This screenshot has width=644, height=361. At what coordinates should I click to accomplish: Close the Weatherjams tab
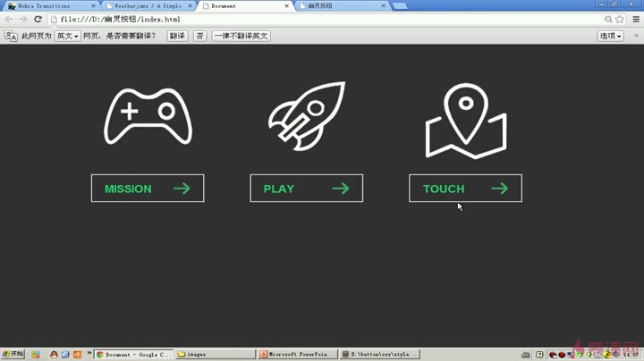[190, 6]
